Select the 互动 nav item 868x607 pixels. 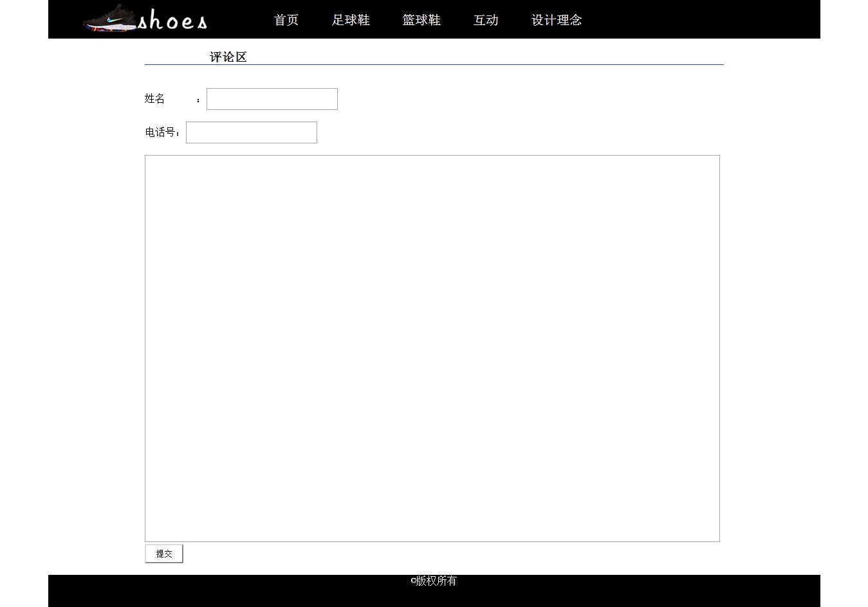coord(486,20)
